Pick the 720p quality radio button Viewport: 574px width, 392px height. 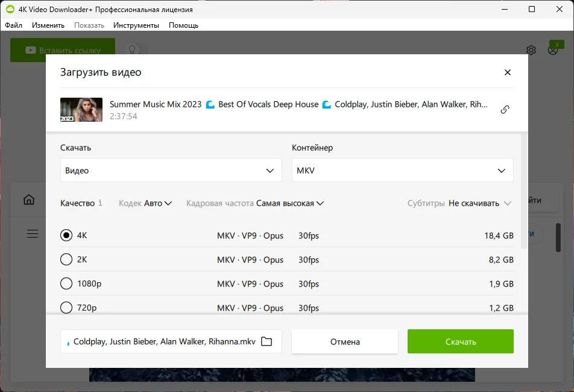point(66,308)
